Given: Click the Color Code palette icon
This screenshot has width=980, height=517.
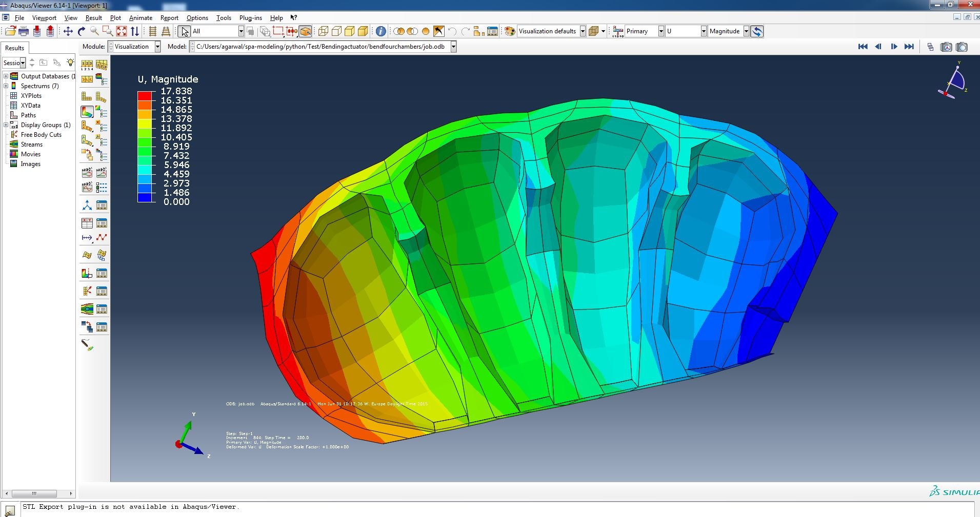Looking at the screenshot, I should [x=510, y=31].
